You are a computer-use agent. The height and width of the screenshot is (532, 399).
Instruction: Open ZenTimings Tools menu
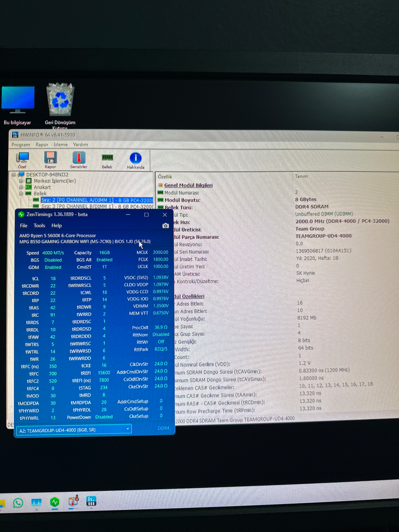pyautogui.click(x=39, y=226)
